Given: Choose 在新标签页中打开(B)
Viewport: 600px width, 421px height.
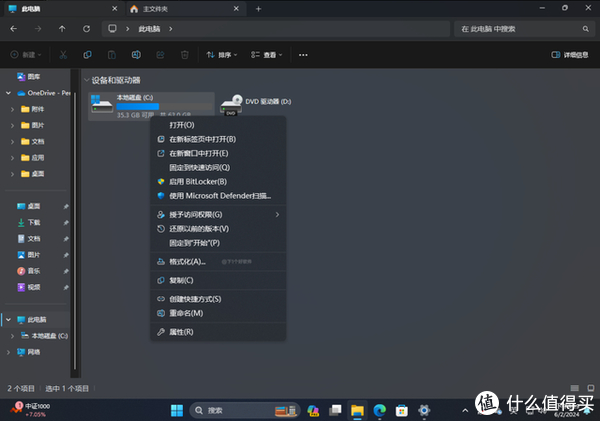Looking at the screenshot, I should pos(218,139).
